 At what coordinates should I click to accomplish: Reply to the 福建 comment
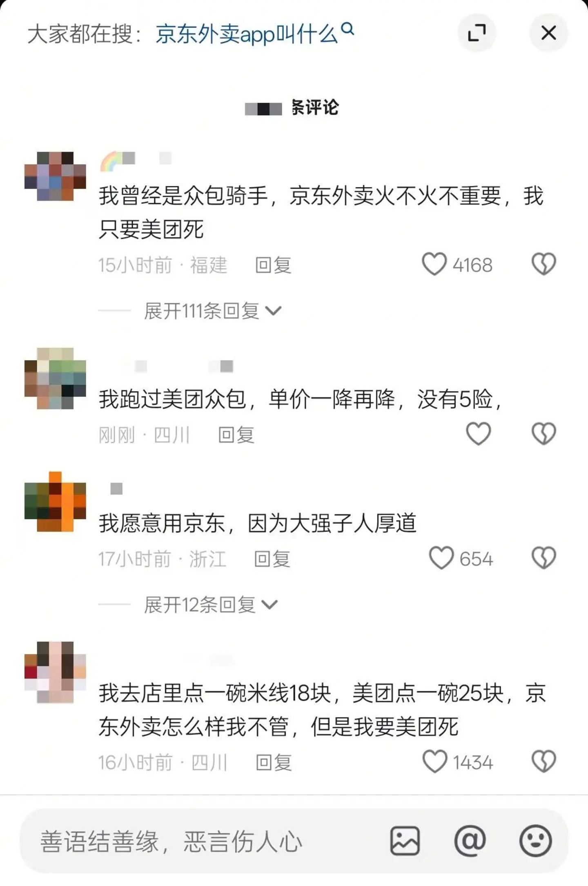(273, 265)
